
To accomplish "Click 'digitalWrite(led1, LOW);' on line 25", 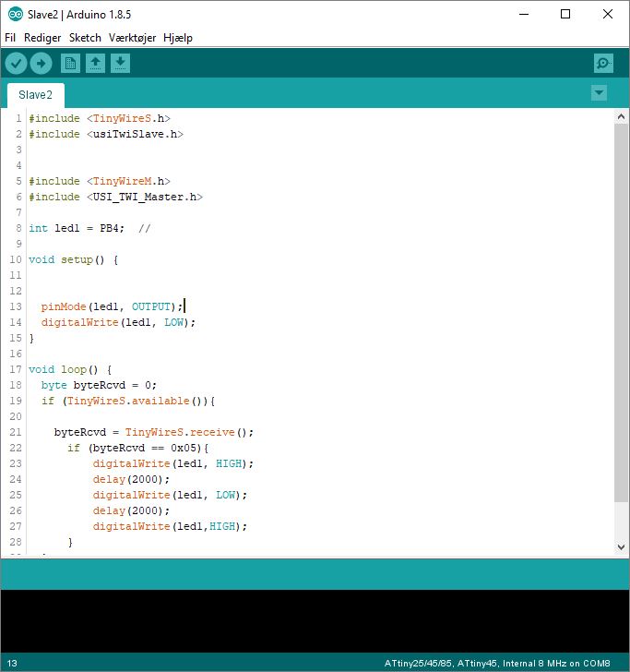I will [x=170, y=495].
